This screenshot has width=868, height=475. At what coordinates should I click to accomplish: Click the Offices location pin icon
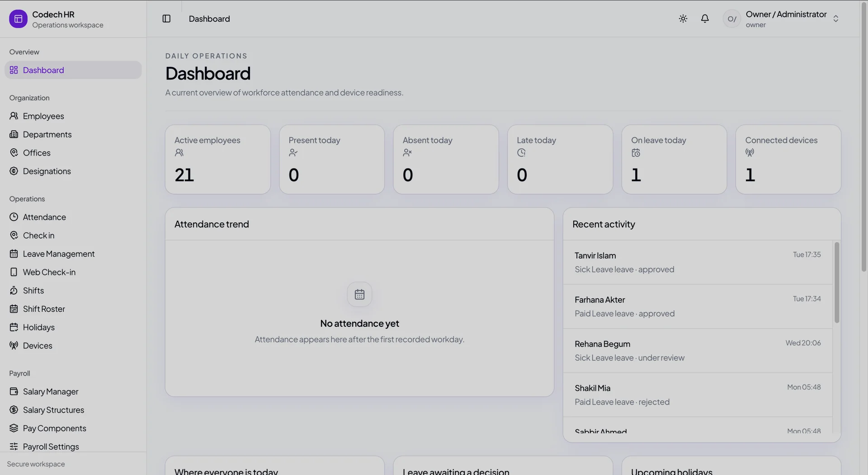14,153
